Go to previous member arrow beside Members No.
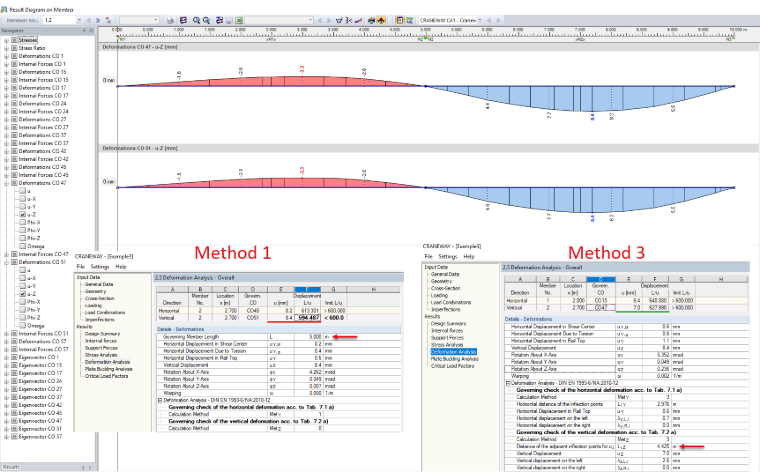Image resolution: width=760 pixels, height=476 pixels. point(89,20)
